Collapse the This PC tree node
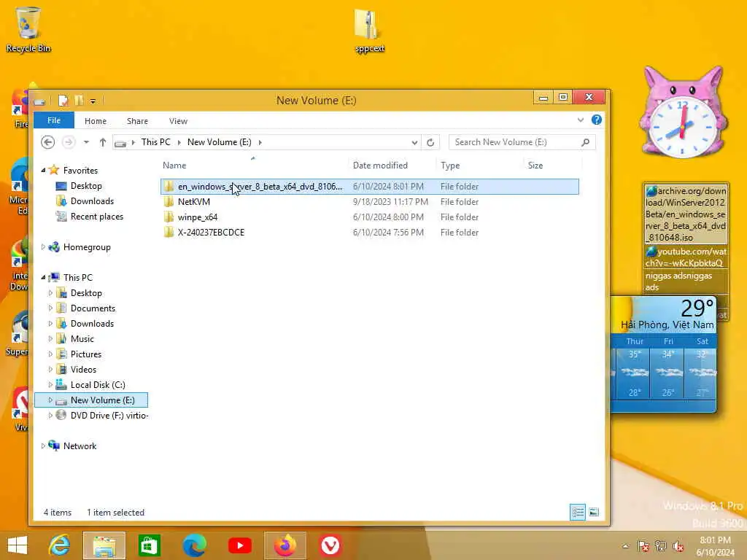 (43, 277)
